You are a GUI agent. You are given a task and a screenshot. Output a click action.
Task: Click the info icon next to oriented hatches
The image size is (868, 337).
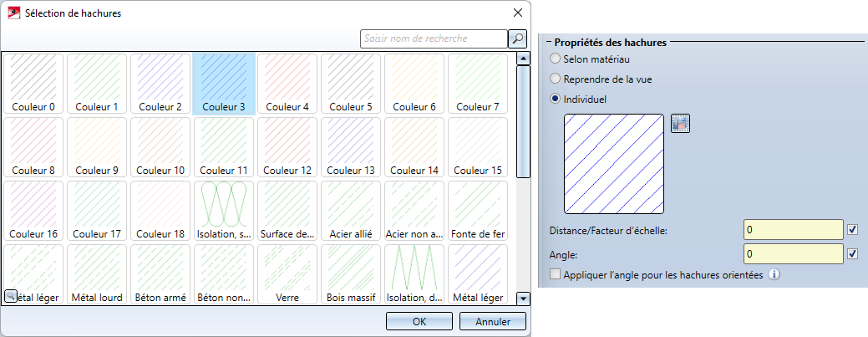click(x=774, y=274)
